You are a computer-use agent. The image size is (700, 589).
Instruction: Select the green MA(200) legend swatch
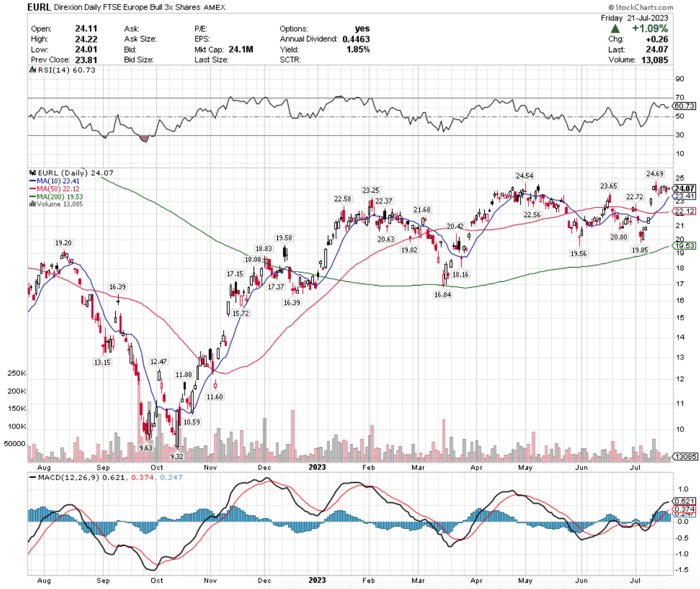(x=32, y=197)
